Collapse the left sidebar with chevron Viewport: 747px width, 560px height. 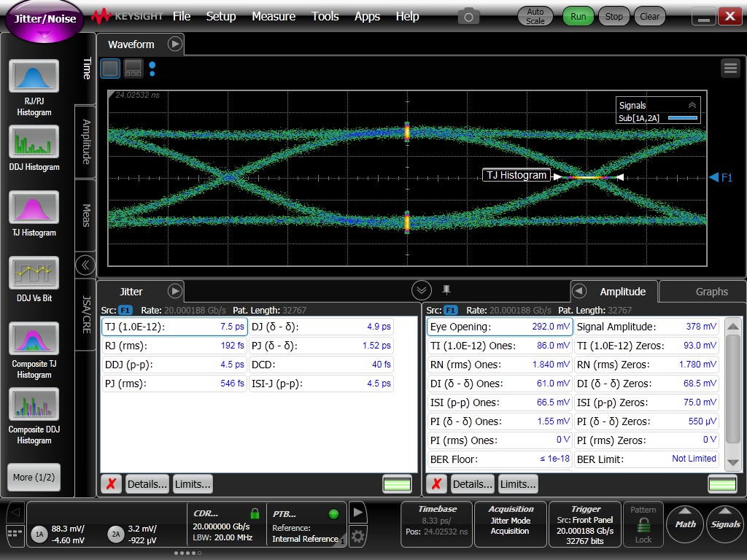[x=85, y=265]
